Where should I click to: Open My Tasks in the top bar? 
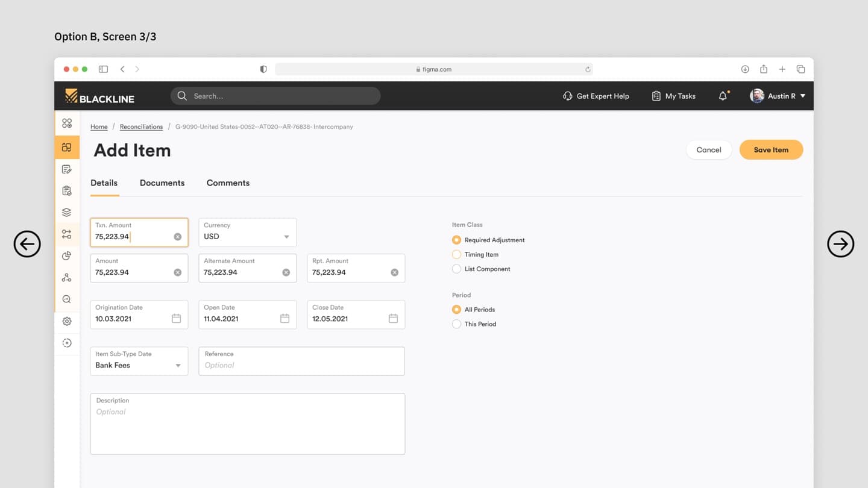[x=674, y=96]
